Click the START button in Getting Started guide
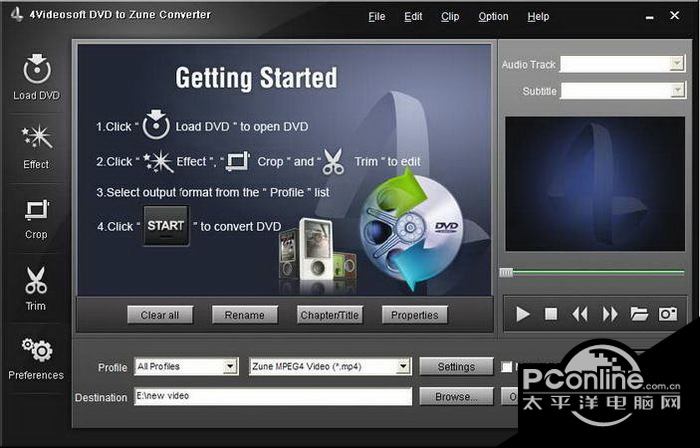 pos(166,226)
